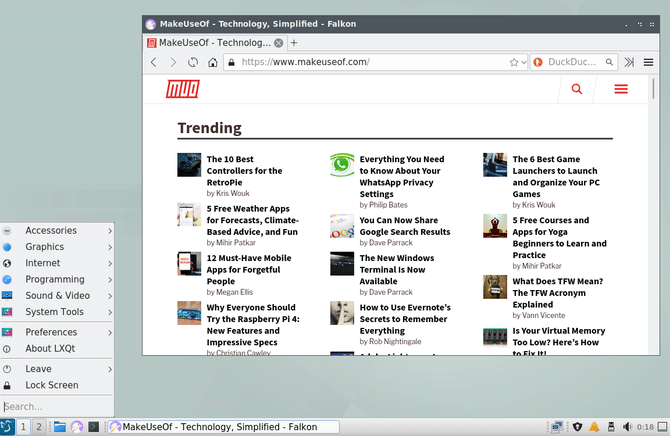Close the MakeUseOf browser tab
670x436 pixels.
279,43
